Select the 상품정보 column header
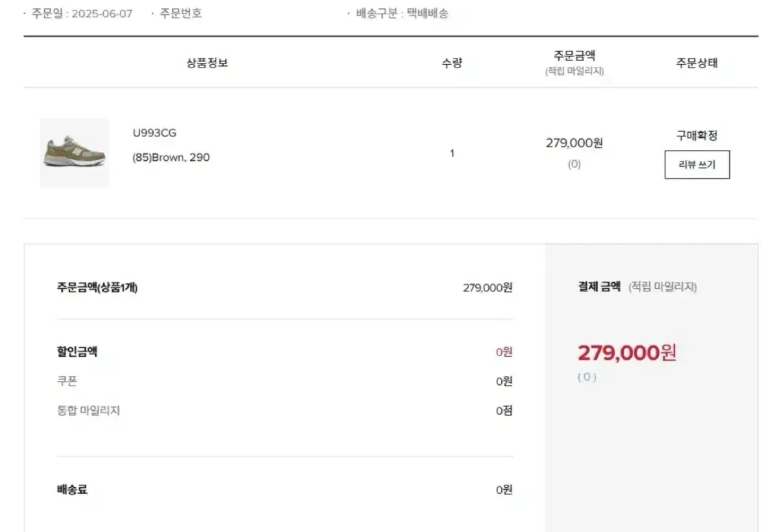 (x=207, y=63)
